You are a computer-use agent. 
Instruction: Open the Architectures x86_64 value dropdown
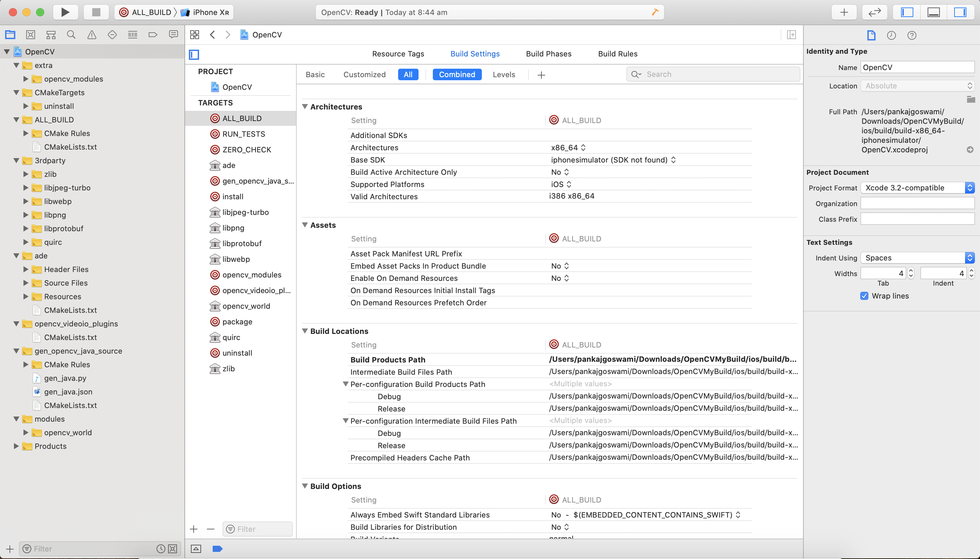(x=568, y=148)
